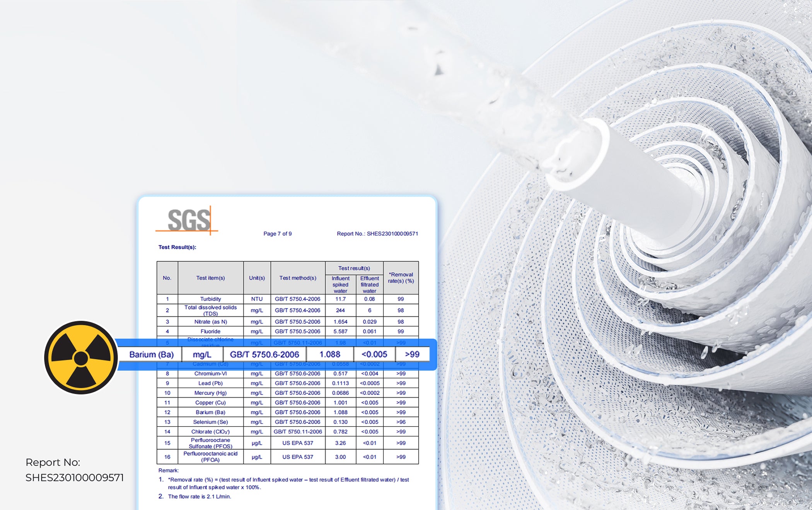Click the '11.7' turbidity influent value

pos(340,299)
